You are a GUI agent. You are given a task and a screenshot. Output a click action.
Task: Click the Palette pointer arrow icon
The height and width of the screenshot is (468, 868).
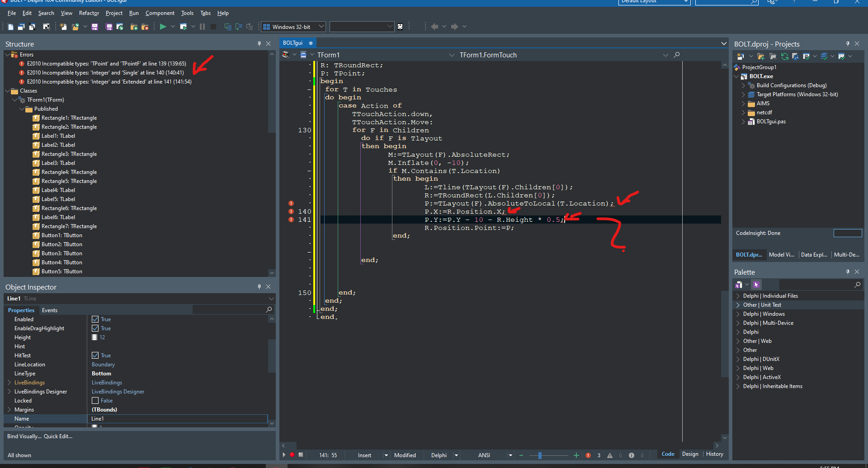756,285
